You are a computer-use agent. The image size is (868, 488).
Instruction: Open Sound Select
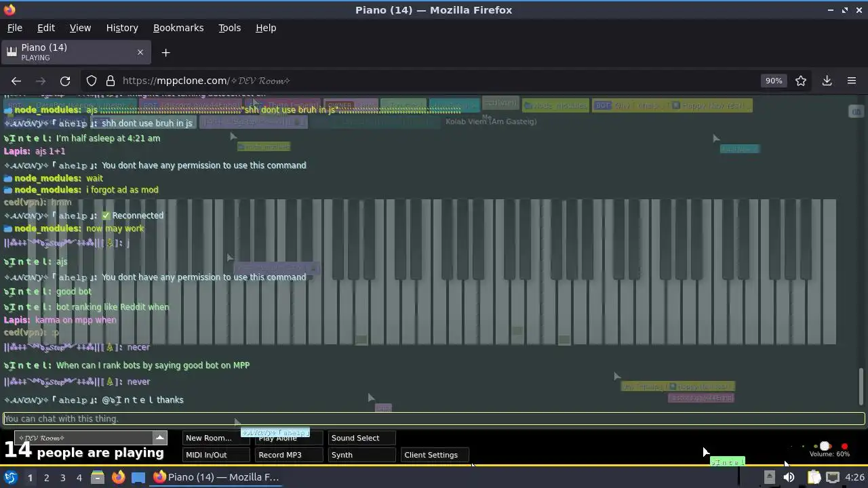[x=361, y=438]
